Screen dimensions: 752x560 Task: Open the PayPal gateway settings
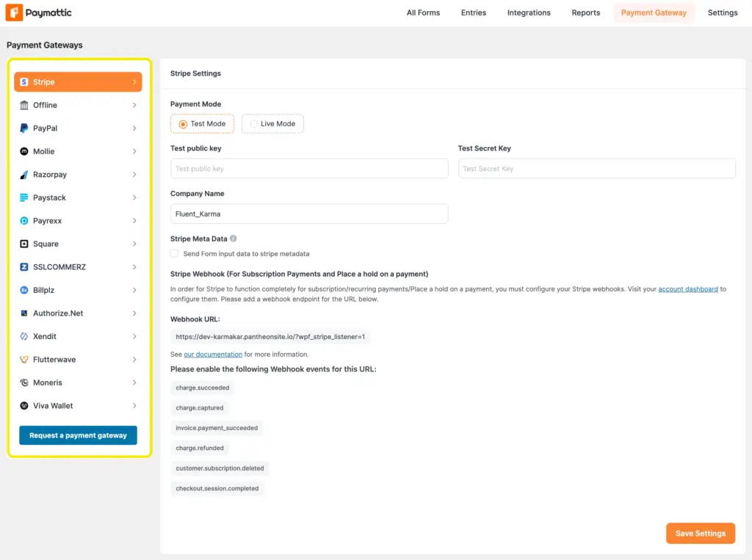(77, 128)
